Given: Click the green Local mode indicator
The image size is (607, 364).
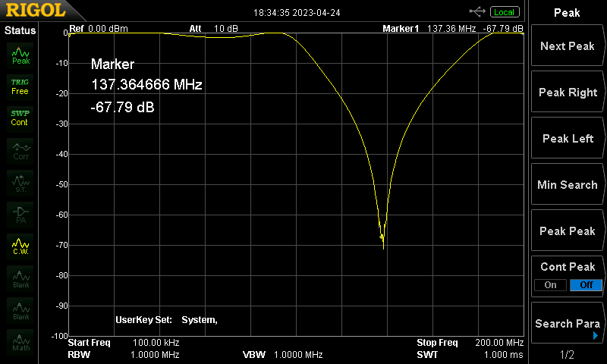Looking at the screenshot, I should coord(504,12).
